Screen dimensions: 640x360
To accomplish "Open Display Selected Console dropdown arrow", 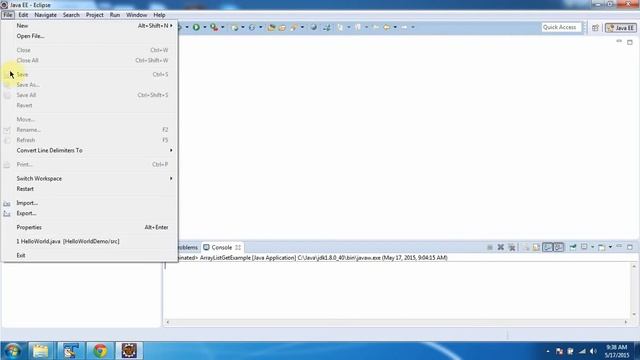I will pyautogui.click(x=592, y=247).
